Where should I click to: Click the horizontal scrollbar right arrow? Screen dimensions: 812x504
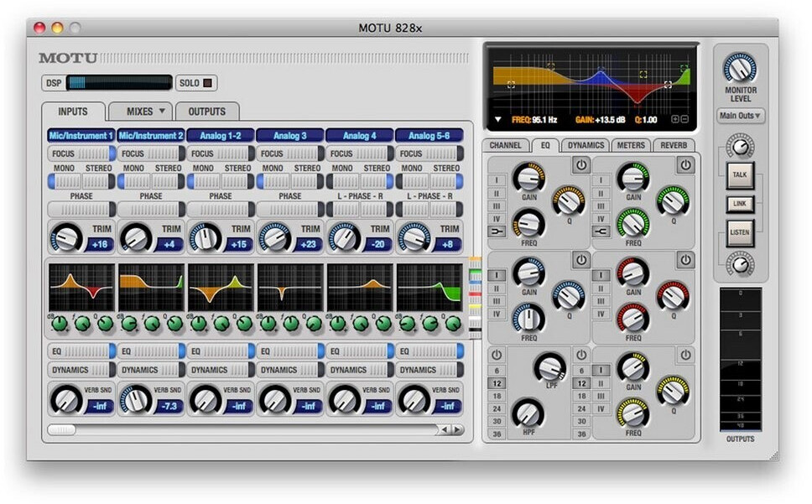point(457,429)
